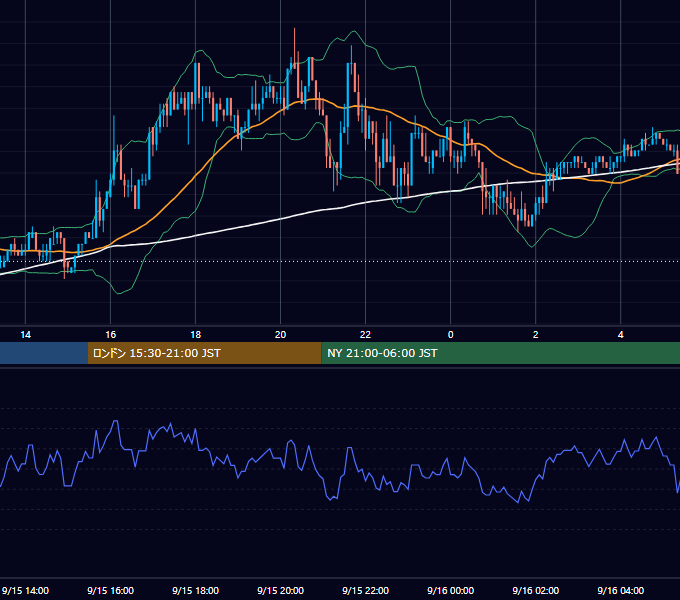
Task: Click the 9/16 04:00 date label
Action: click(x=621, y=590)
